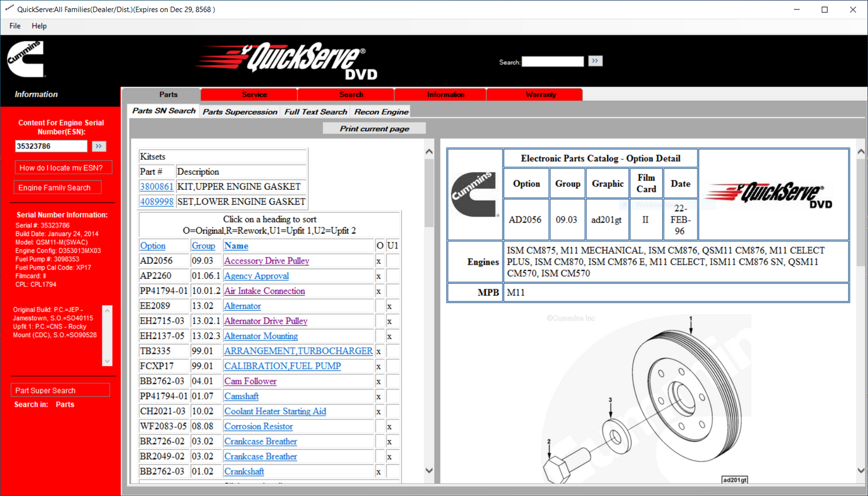
Task: Open Alternator Drive Pulley link
Action: click(266, 321)
